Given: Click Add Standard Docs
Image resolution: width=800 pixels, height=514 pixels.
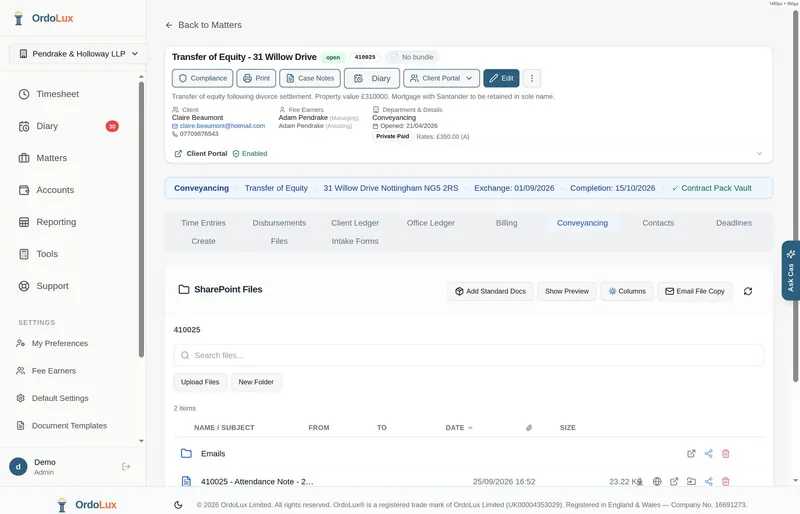Looking at the screenshot, I should [x=490, y=291].
